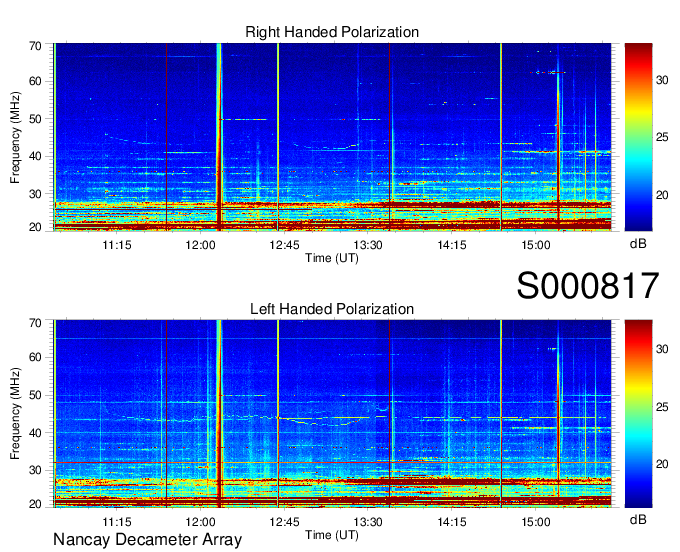Click the "60" frequency tick of Right Handed plot
Viewport: 680px width, 552px height.
click(36, 82)
